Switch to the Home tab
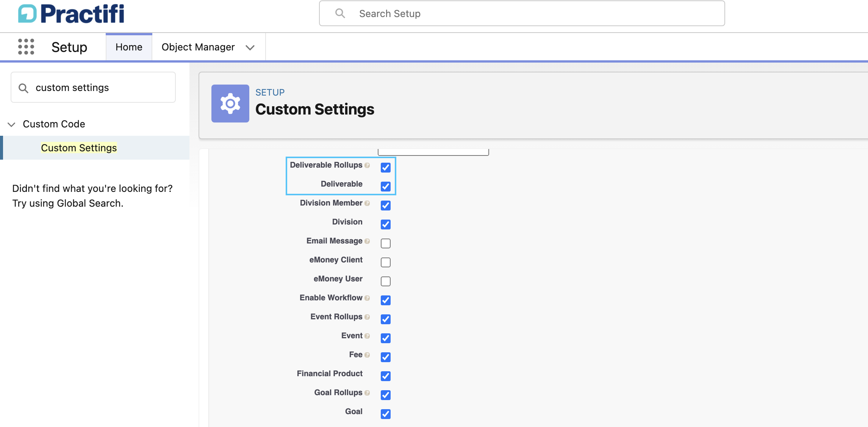868x427 pixels. [x=129, y=47]
